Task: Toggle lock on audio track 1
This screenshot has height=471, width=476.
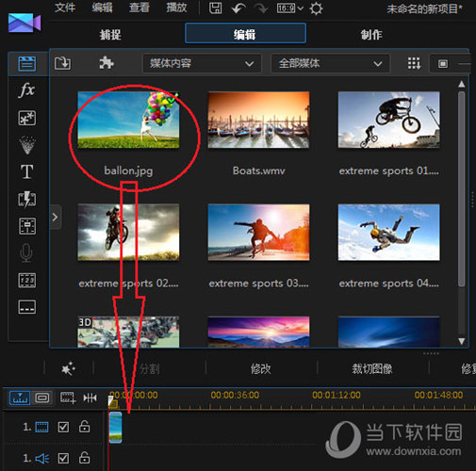Action: pos(84,458)
